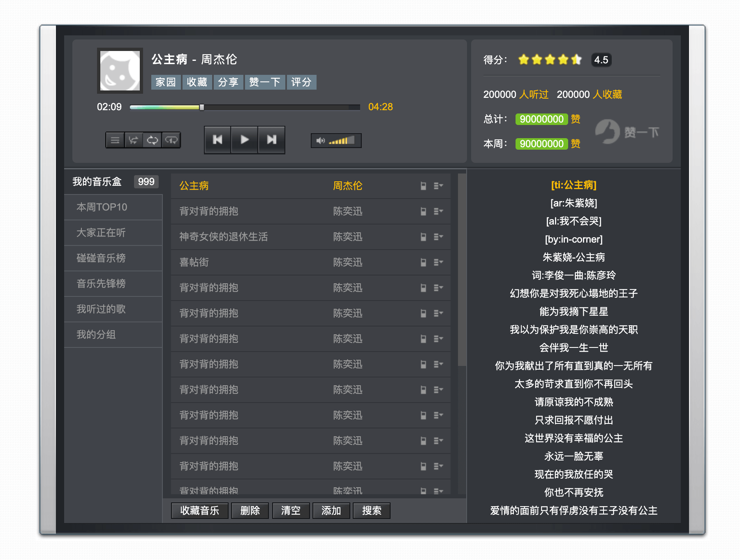Skip to the next track
The width and height of the screenshot is (740, 560).
[271, 140]
